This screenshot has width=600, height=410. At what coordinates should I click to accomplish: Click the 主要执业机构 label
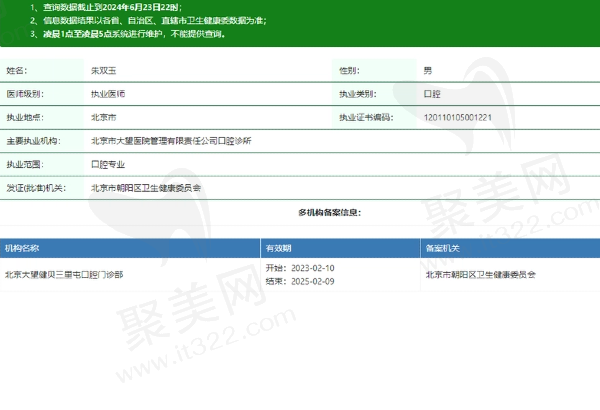33,141
